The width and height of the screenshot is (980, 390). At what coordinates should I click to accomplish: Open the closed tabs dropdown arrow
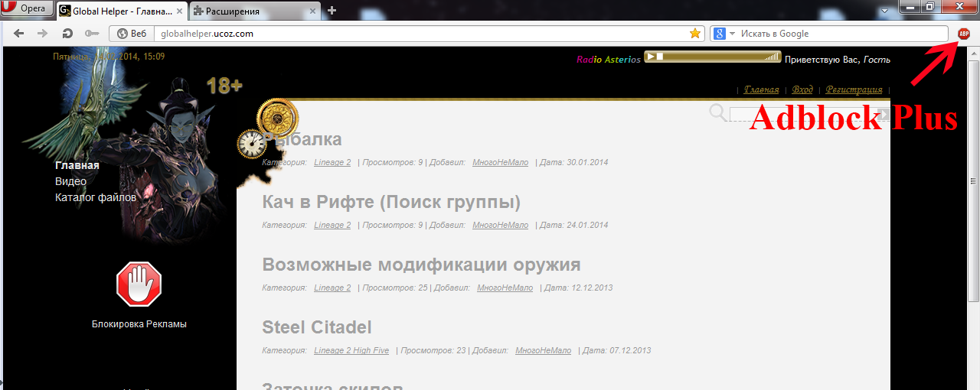click(886, 9)
